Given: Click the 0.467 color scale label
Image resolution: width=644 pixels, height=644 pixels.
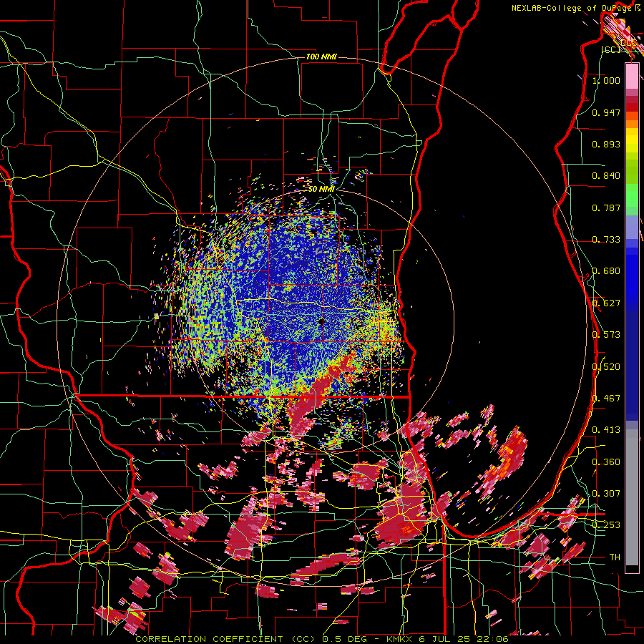Looking at the screenshot, I should pos(606,399).
